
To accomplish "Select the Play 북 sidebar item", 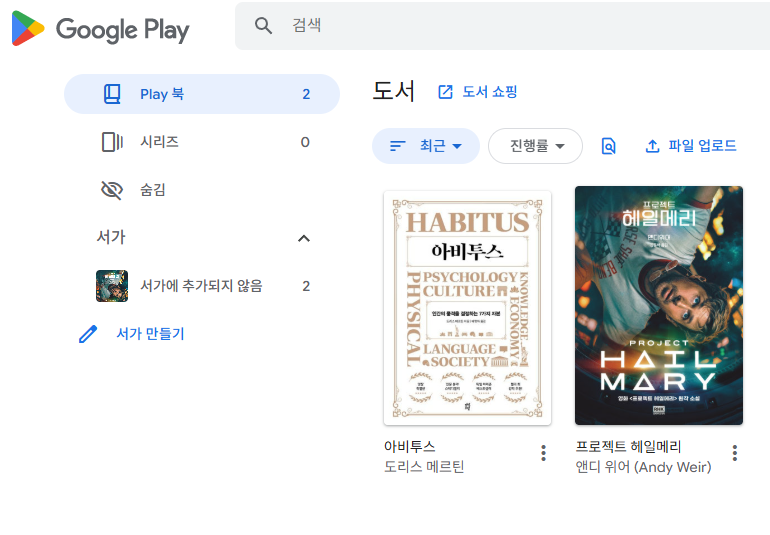I will click(x=202, y=94).
